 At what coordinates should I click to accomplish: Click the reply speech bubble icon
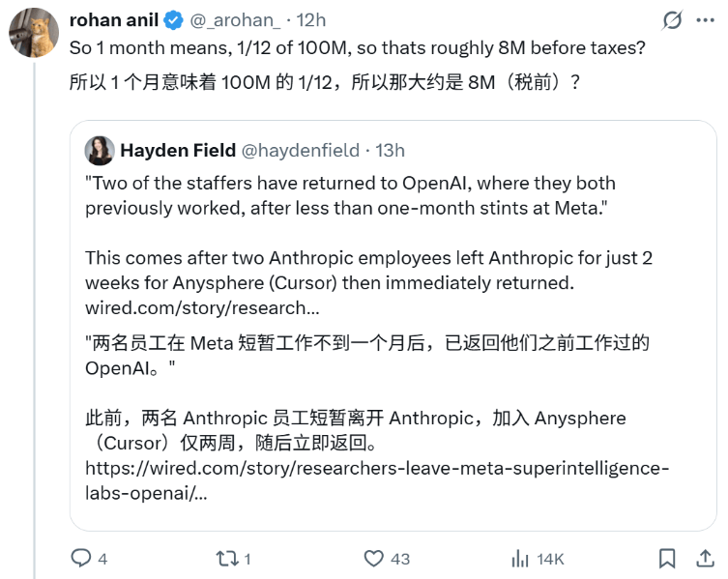point(80,558)
